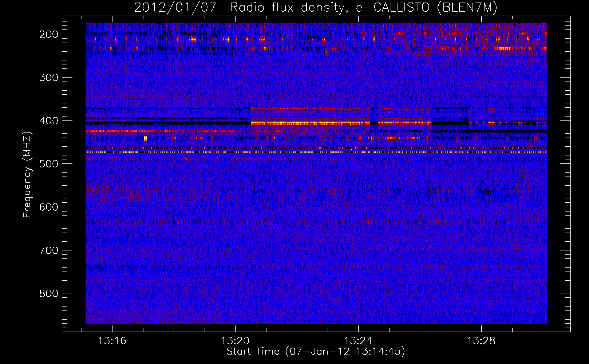Click the 'Start Time (07-Jan-12 13:14:45)' label
The width and height of the screenshot is (589, 364).
pos(315,352)
